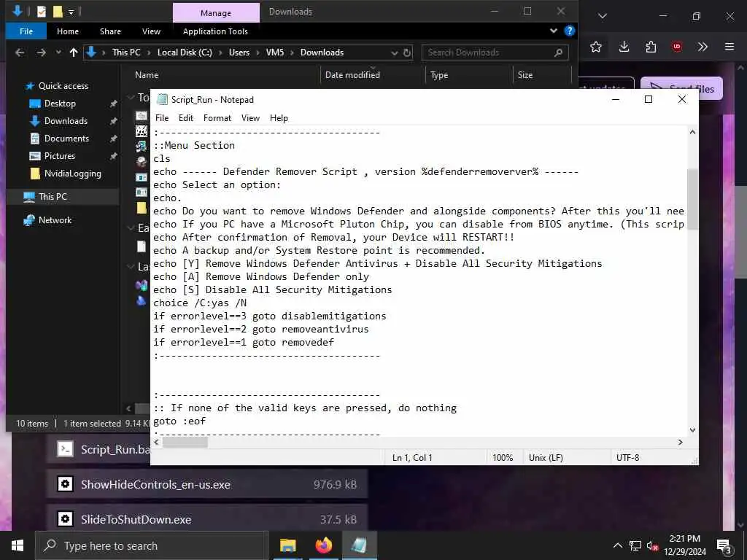Open Customize Quick Access Toolbar dropdown

(71, 12)
